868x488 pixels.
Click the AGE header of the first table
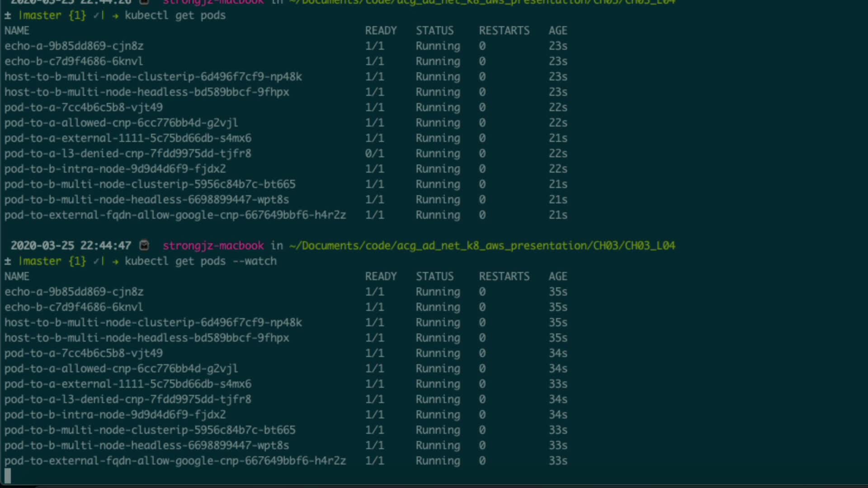pos(557,31)
